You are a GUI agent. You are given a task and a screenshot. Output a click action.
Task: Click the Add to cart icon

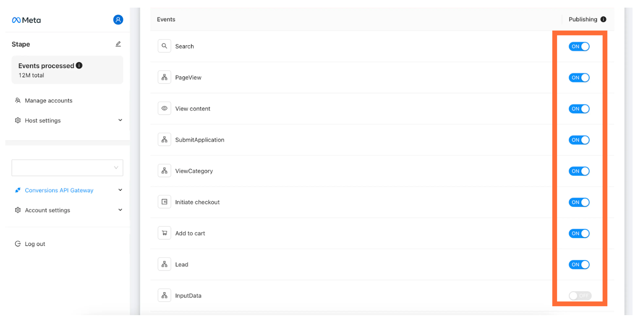click(x=164, y=233)
